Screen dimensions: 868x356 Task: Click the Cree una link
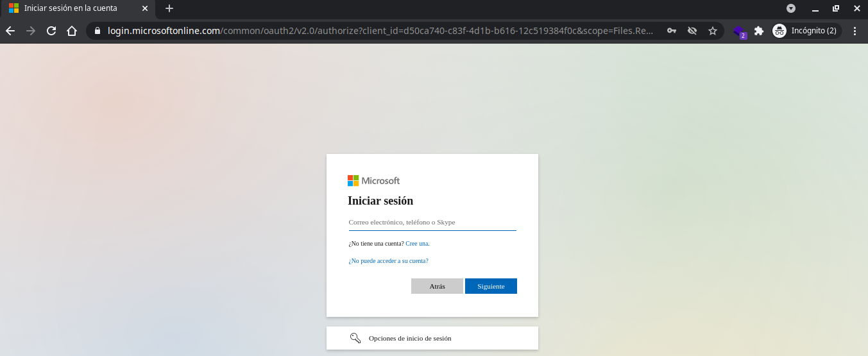[417, 244]
